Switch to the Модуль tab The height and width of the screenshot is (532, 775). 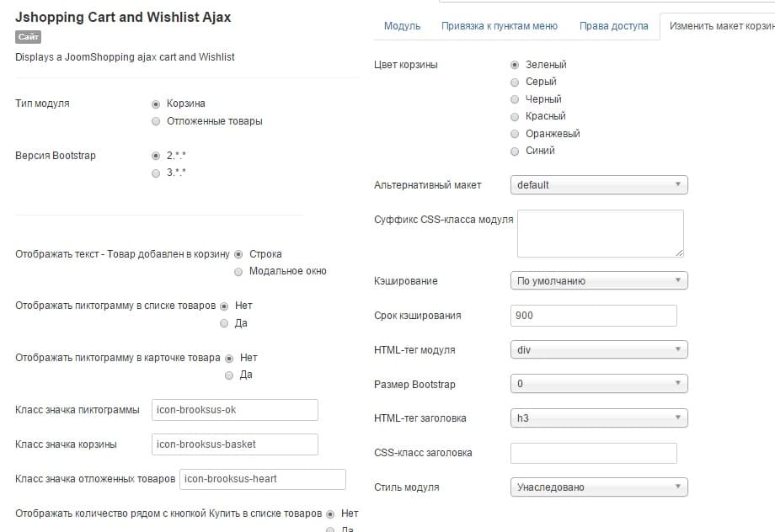pyautogui.click(x=403, y=26)
